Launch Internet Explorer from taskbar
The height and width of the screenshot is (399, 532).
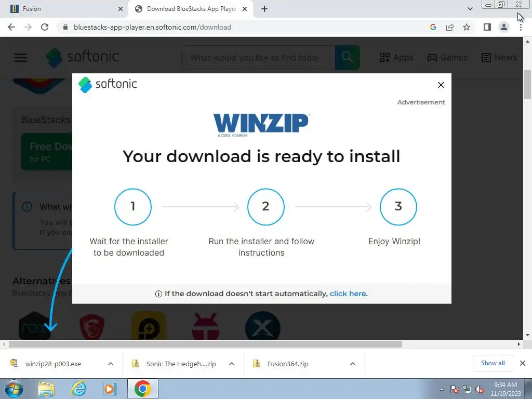[x=78, y=389]
